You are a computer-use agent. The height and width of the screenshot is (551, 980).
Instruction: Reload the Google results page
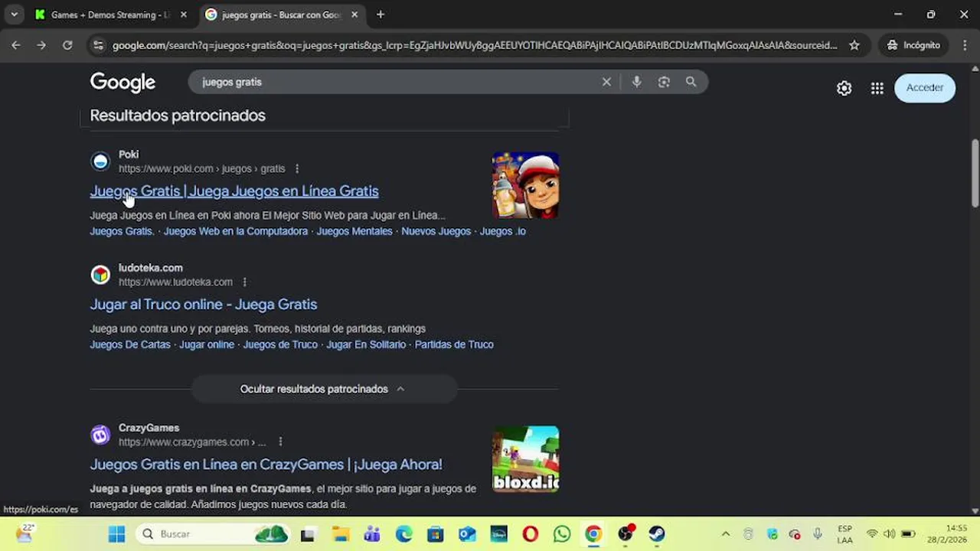click(67, 45)
